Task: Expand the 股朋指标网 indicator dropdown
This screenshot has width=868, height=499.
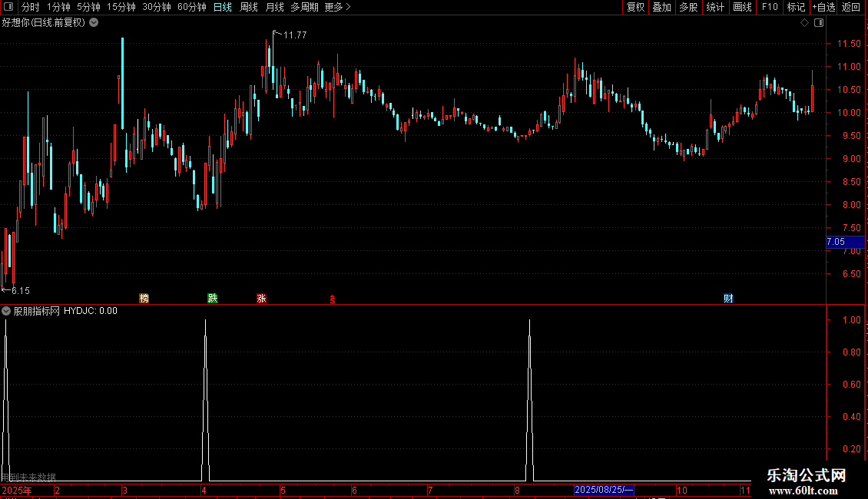Action: [x=6, y=311]
